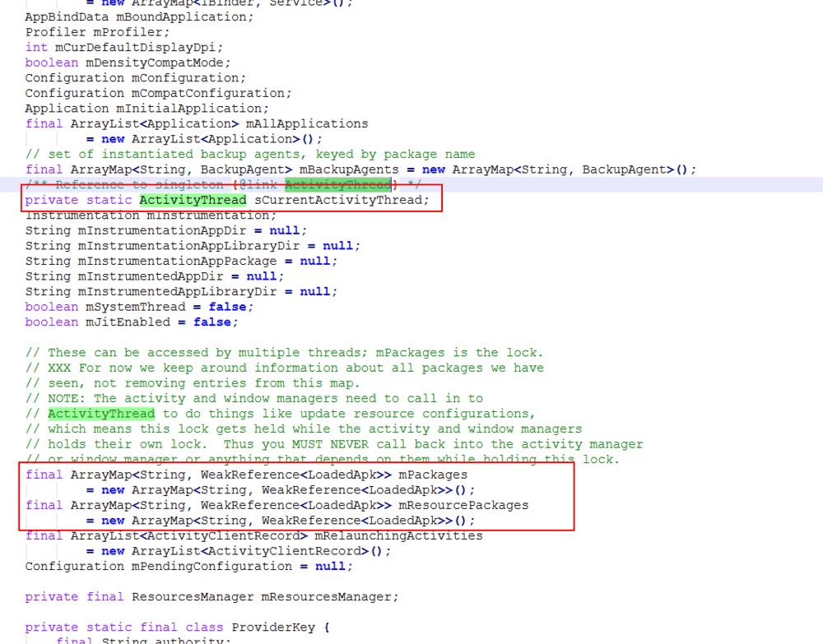823x644 pixels.
Task: Click the "mInstrumentedAppDir" field
Action: tap(151, 276)
